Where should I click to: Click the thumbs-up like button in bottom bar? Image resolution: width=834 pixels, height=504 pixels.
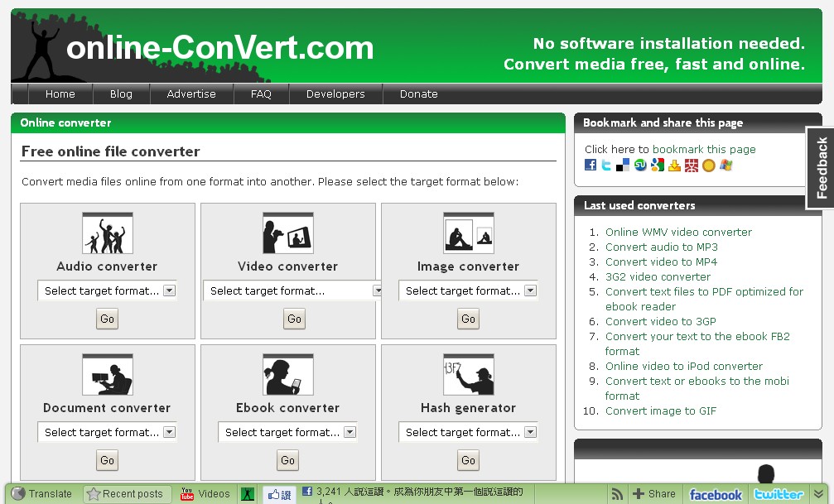pyautogui.click(x=279, y=494)
